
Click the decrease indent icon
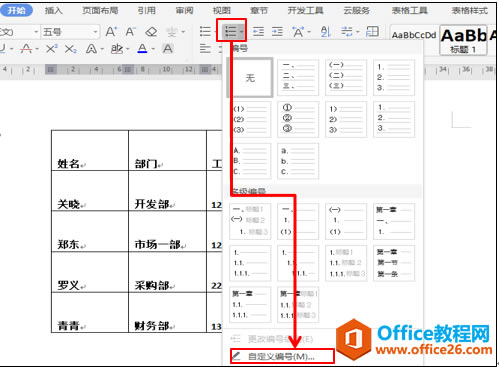pyautogui.click(x=258, y=32)
